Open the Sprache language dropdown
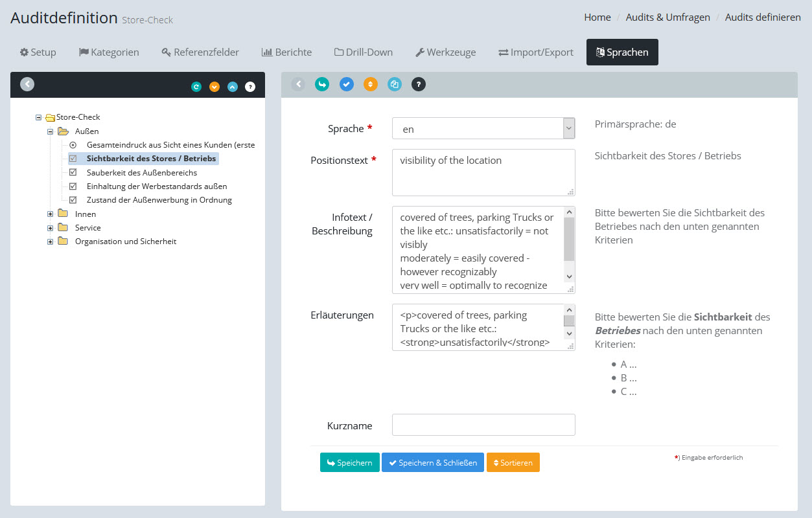The image size is (812, 518). click(x=483, y=129)
